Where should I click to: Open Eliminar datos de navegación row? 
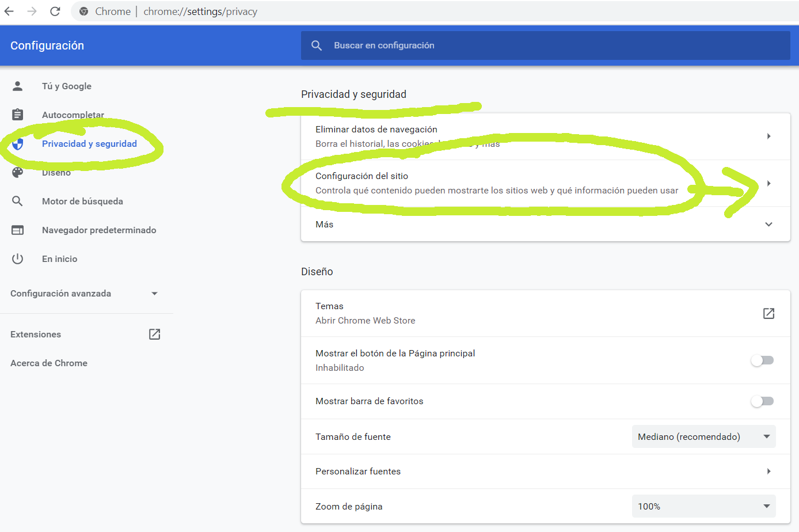pos(545,136)
